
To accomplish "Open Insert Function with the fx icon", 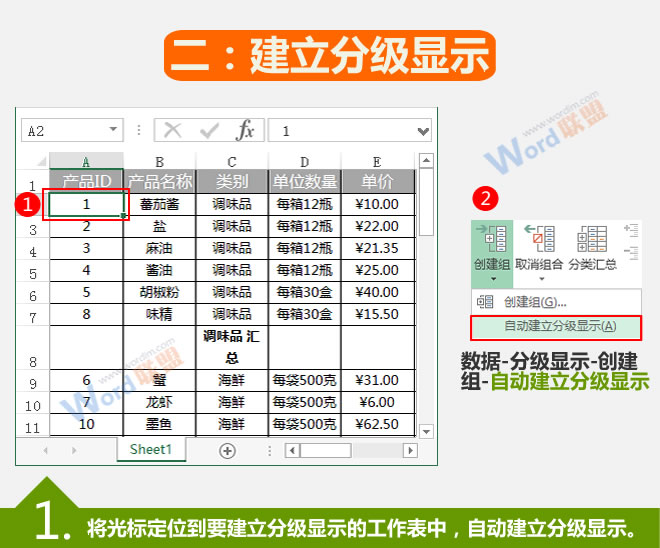I will 245,130.
